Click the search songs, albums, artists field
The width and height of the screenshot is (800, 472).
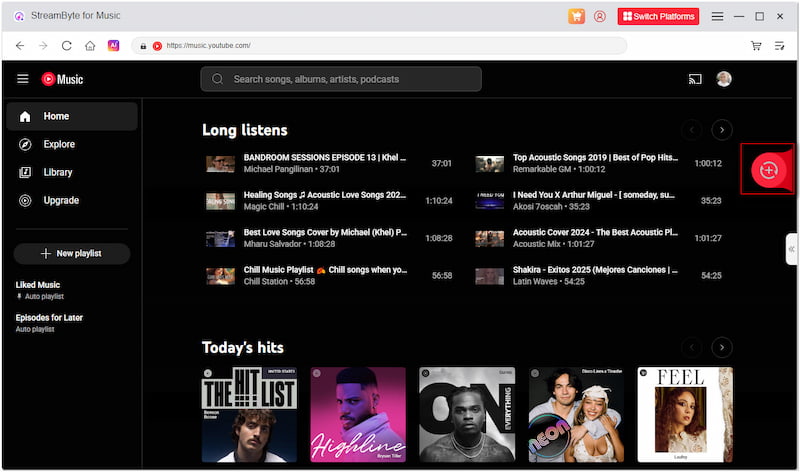(x=341, y=79)
